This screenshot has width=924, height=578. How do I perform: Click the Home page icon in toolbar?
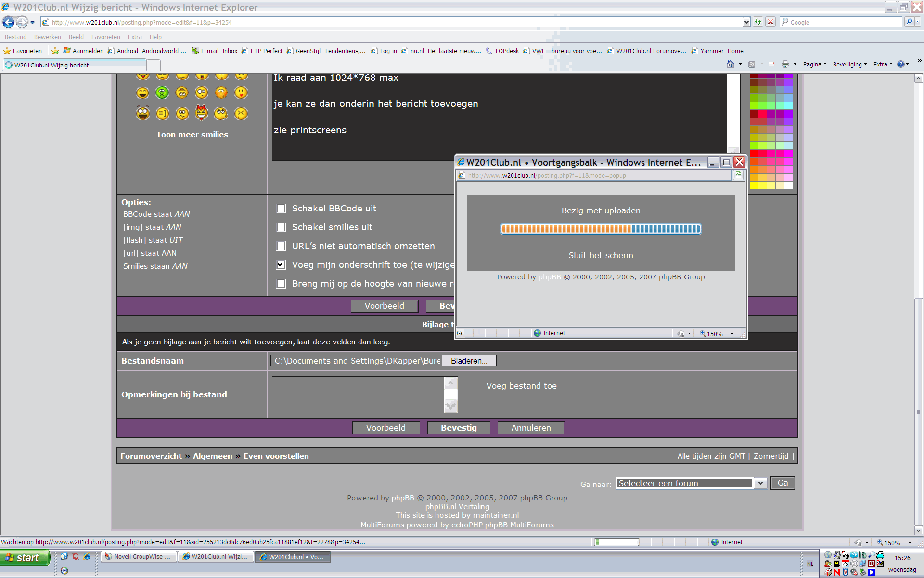point(730,64)
